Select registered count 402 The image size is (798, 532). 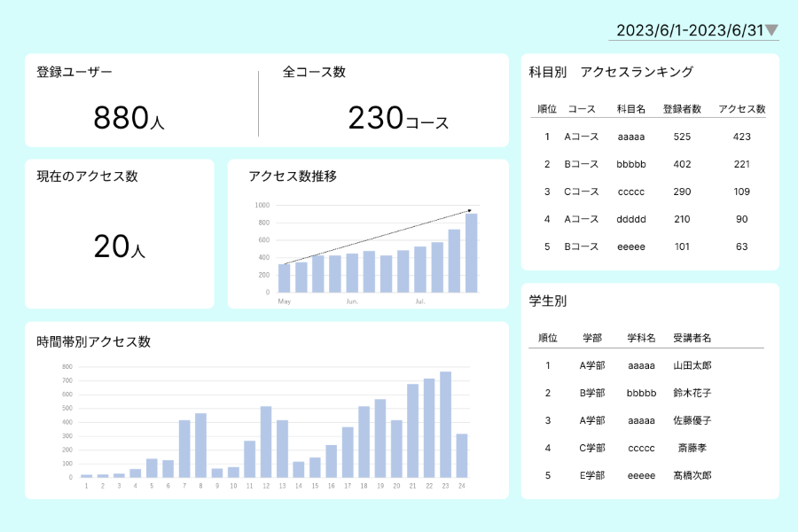(x=682, y=164)
